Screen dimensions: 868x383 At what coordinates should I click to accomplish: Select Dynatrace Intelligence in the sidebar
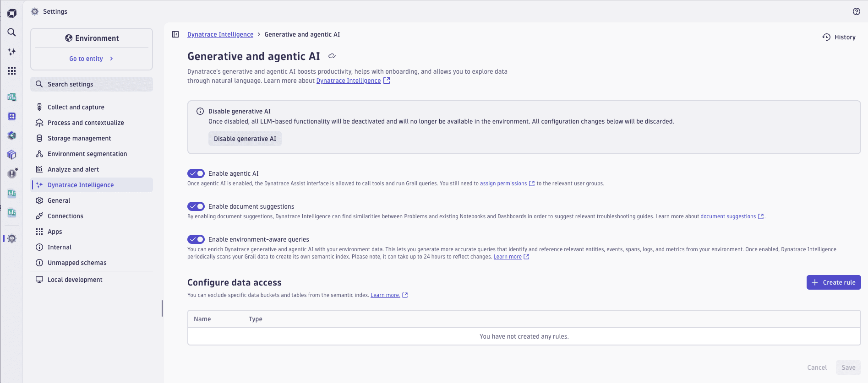point(92,185)
